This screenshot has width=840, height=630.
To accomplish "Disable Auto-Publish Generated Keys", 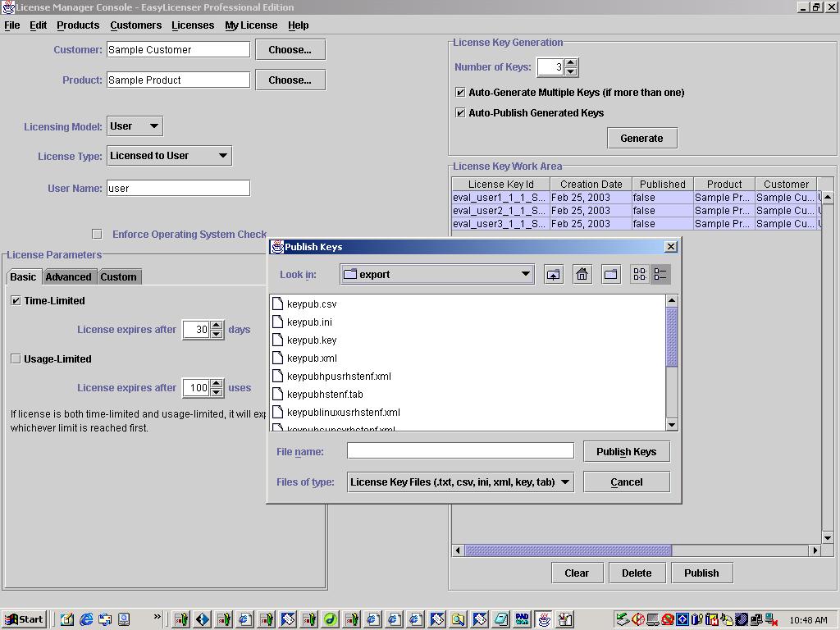I will (x=460, y=112).
